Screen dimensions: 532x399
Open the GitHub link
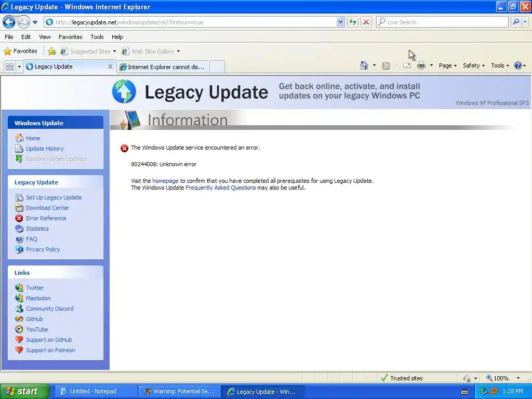click(x=34, y=319)
